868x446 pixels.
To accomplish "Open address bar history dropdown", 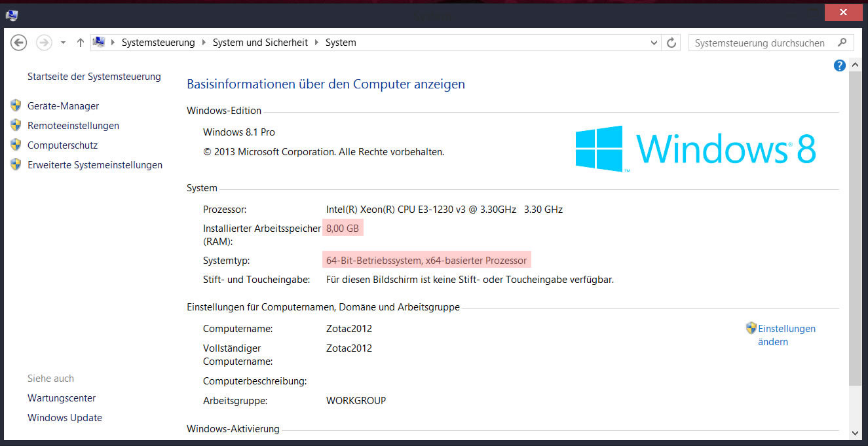I will [654, 43].
